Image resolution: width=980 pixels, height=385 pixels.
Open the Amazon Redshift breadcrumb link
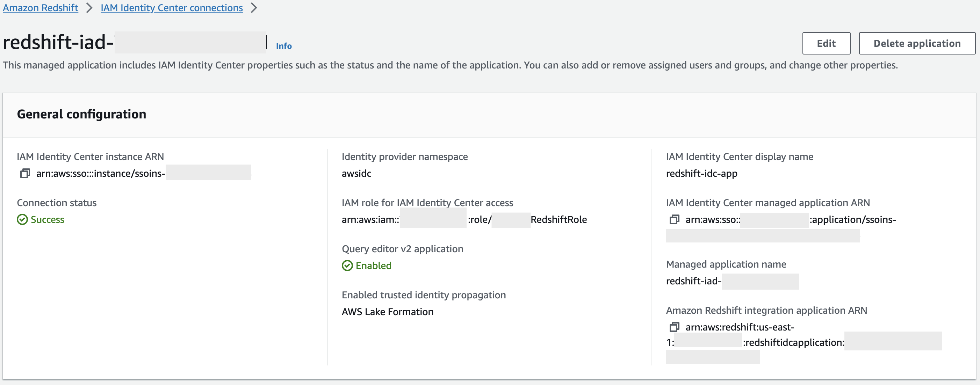[40, 8]
